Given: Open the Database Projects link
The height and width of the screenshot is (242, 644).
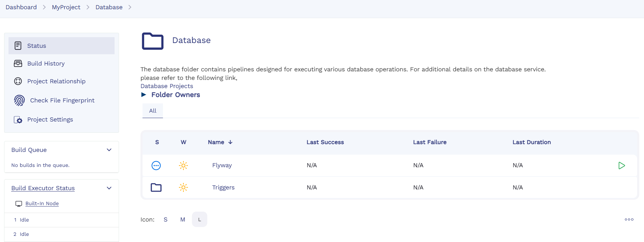Looking at the screenshot, I should 167,86.
